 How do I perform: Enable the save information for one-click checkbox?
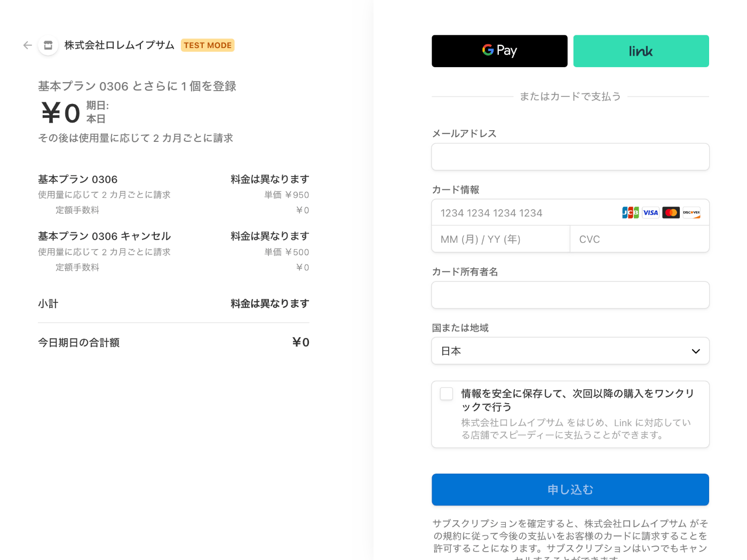pos(447,394)
